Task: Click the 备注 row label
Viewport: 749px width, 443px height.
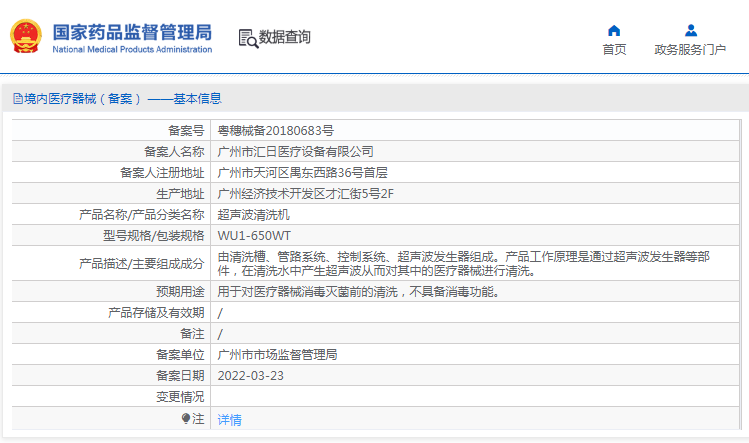Action: [192, 334]
